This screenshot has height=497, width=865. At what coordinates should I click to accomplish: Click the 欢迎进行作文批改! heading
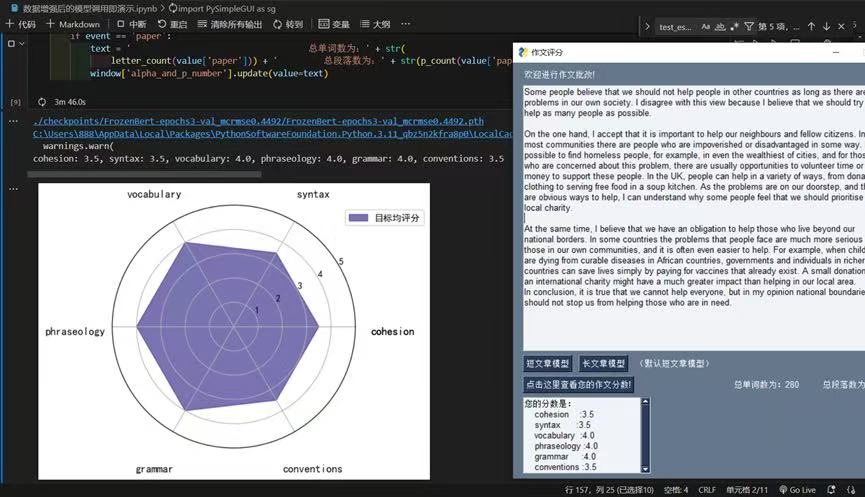(559, 74)
